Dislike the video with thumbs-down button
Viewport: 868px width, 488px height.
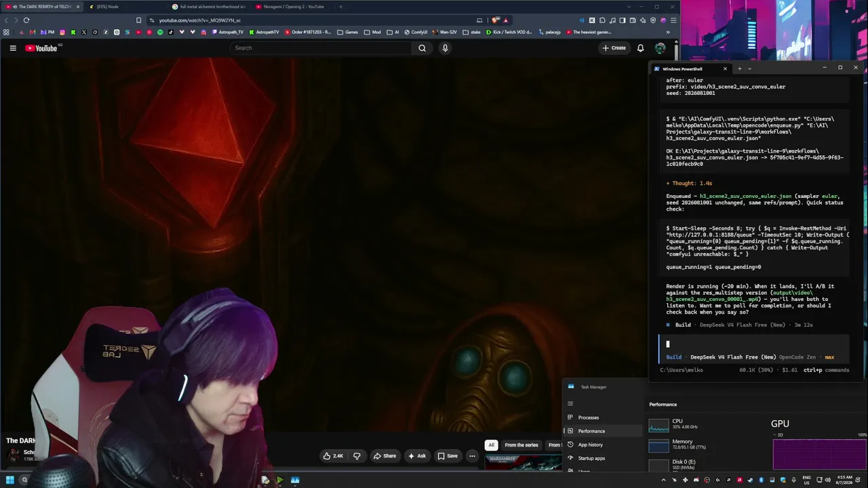[357, 456]
